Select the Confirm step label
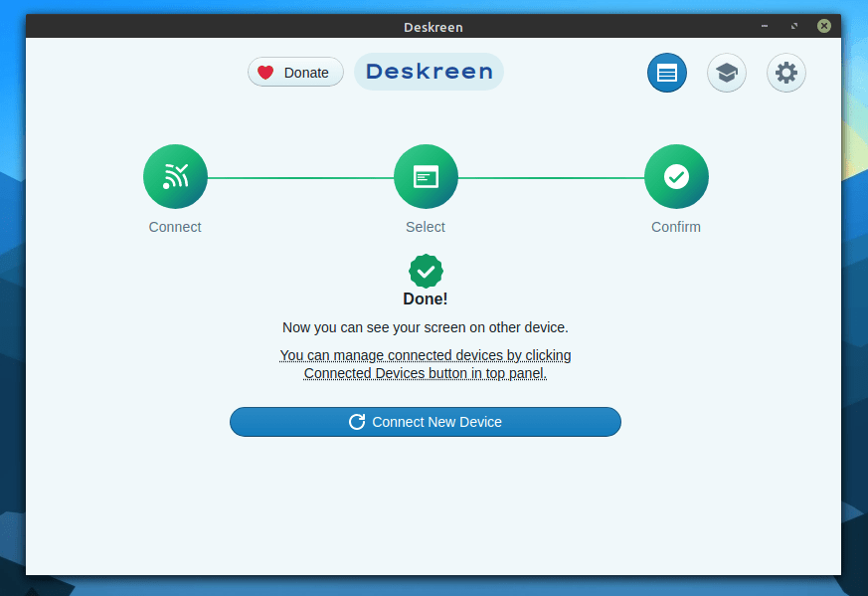The image size is (868, 596). (x=676, y=227)
